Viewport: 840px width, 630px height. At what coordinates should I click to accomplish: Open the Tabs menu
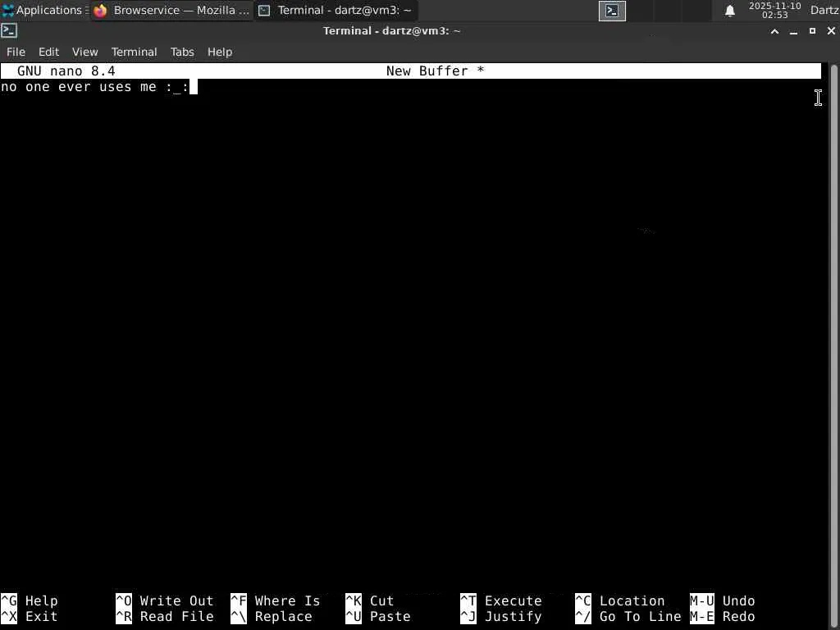[x=182, y=52]
